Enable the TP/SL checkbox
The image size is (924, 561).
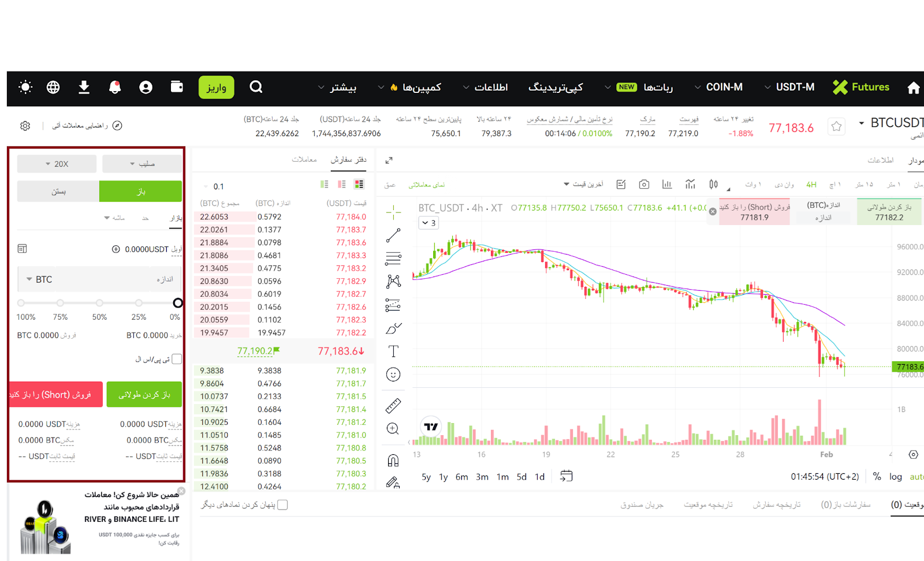coord(177,359)
